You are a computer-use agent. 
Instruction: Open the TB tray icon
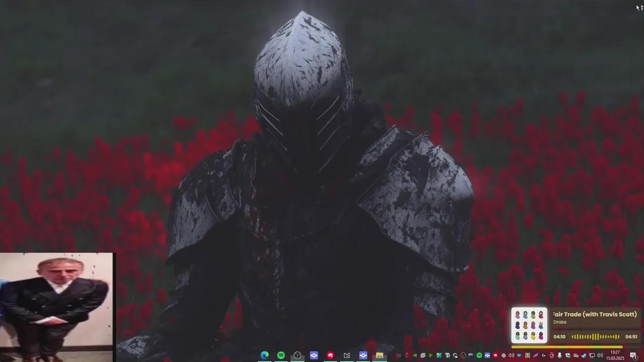click(x=447, y=355)
